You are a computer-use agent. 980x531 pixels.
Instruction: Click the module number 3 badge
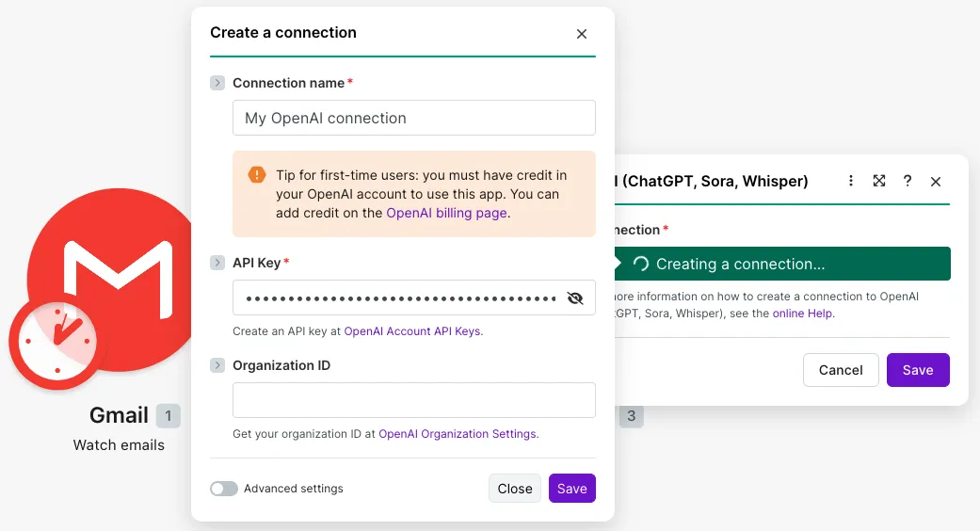[632, 416]
